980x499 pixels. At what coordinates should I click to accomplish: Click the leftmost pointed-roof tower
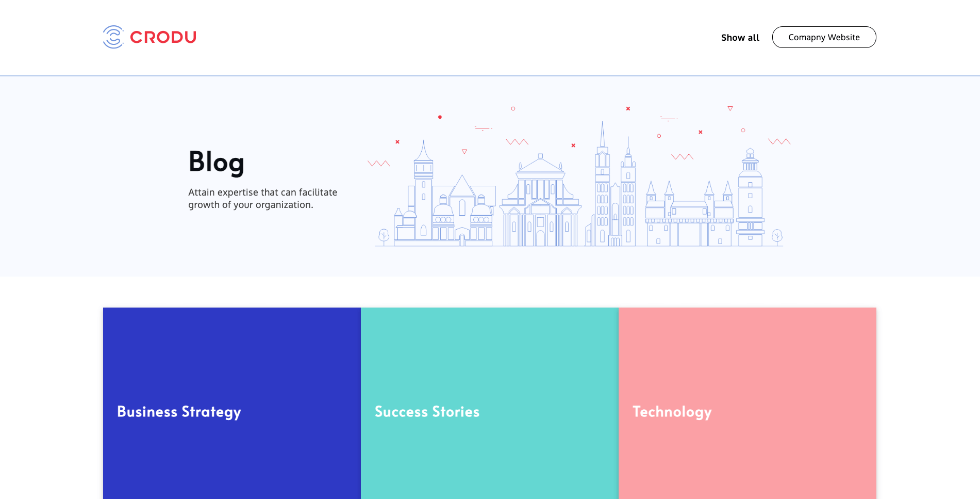(423, 191)
